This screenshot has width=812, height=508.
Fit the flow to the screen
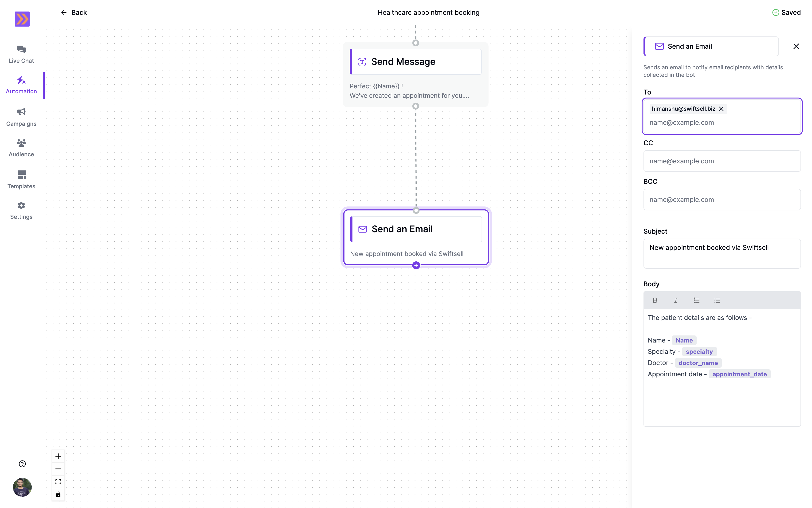tap(58, 481)
